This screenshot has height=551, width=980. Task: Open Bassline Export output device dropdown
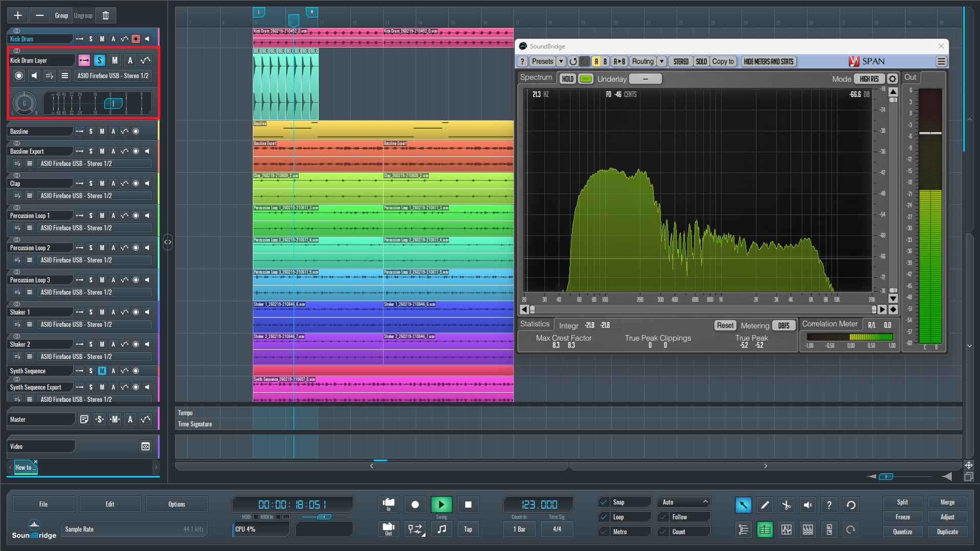tap(95, 163)
